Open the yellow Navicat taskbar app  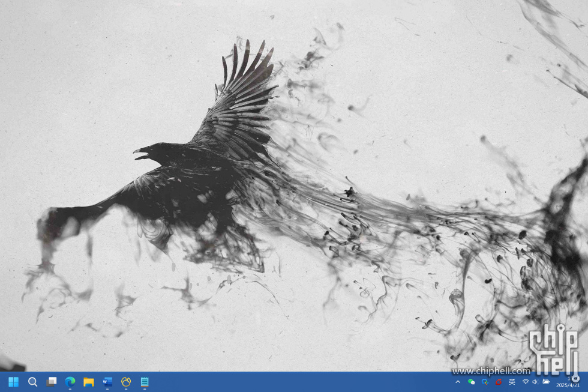pyautogui.click(x=126, y=382)
